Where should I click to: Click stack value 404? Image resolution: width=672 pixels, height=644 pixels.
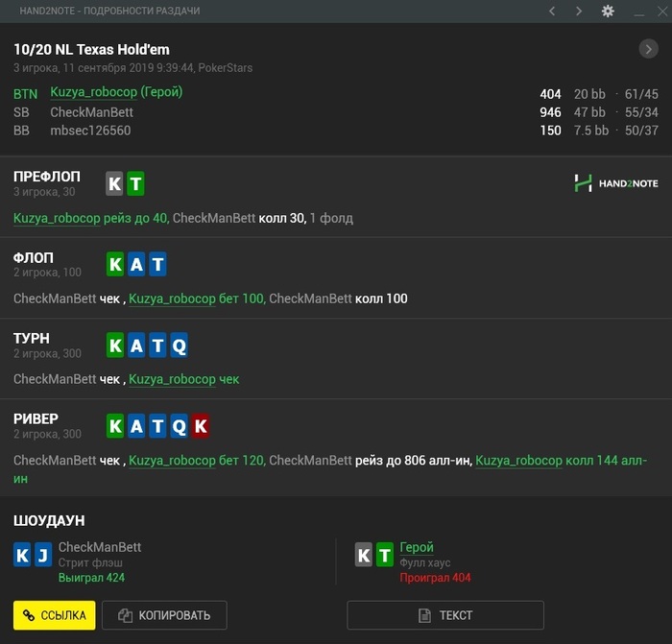pyautogui.click(x=550, y=94)
